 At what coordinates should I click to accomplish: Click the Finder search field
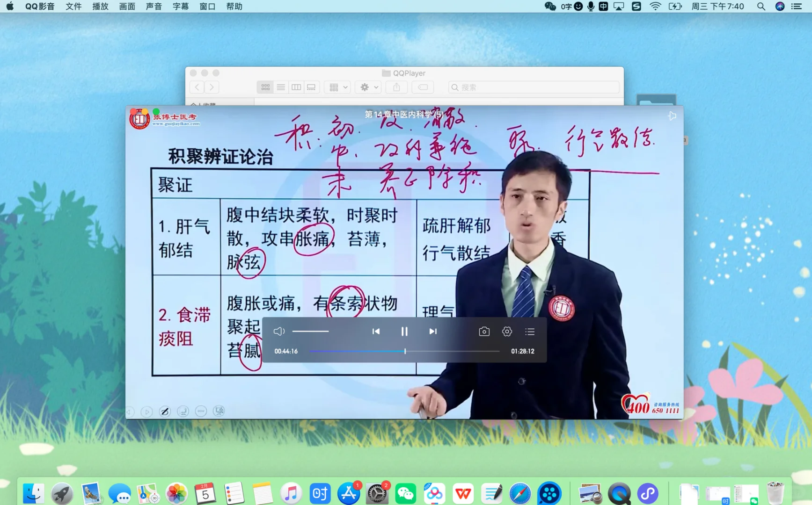pos(534,87)
